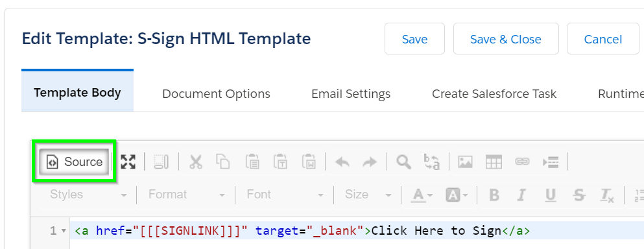Switch to Document Options tab
This screenshot has height=249, width=644.
click(217, 93)
